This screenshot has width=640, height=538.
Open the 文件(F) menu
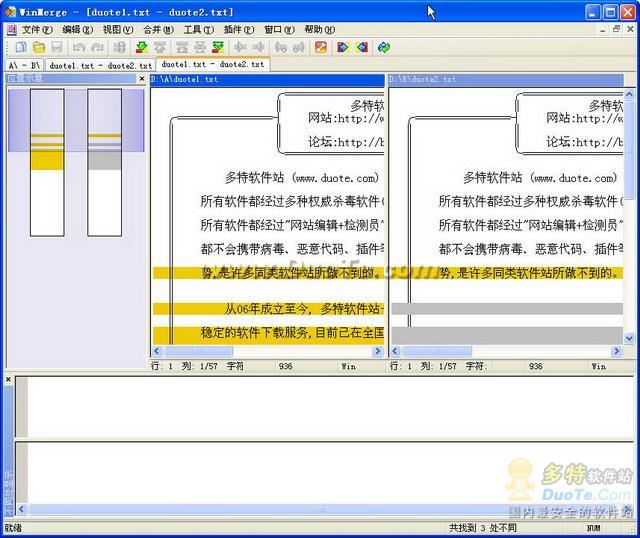(x=37, y=29)
